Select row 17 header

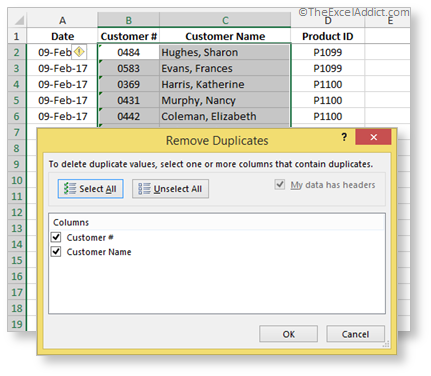click(x=17, y=292)
